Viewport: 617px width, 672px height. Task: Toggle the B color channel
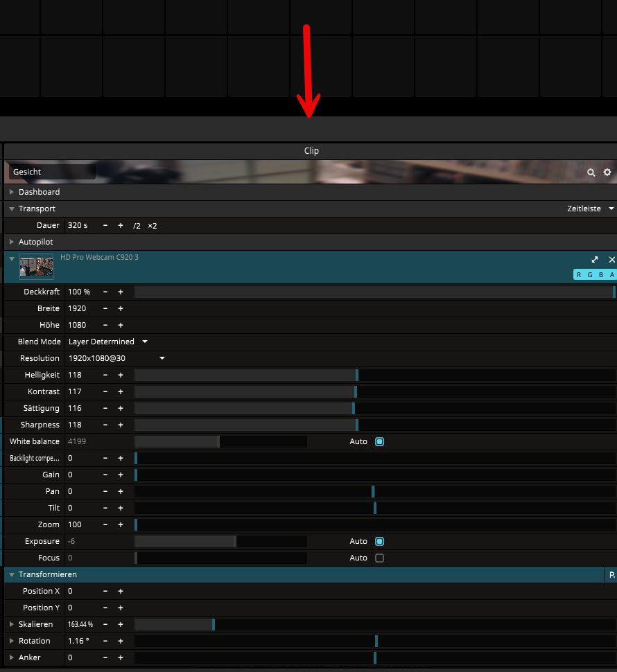tap(600, 275)
